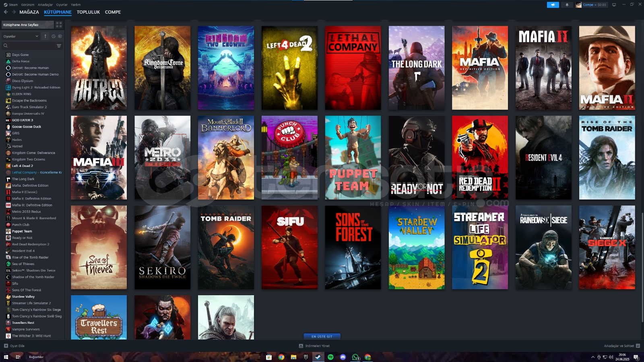Screen dimensions: 644x362
Task: Go back with the left arrow
Action: pos(6,12)
